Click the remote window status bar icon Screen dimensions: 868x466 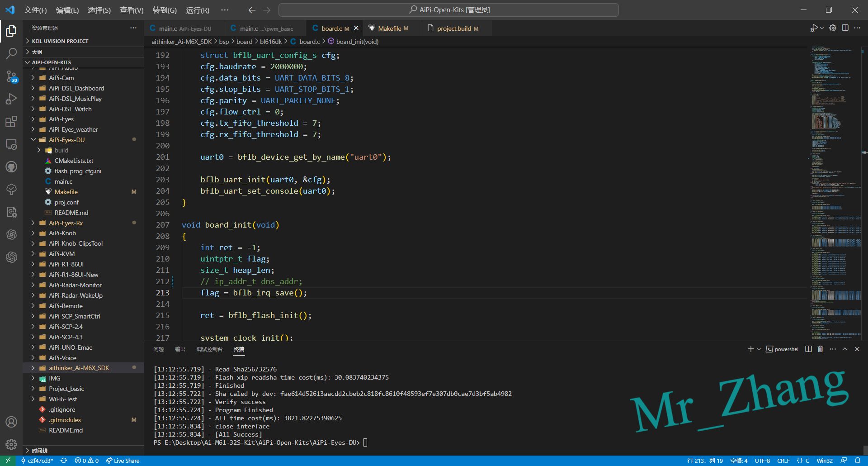pos(8,461)
